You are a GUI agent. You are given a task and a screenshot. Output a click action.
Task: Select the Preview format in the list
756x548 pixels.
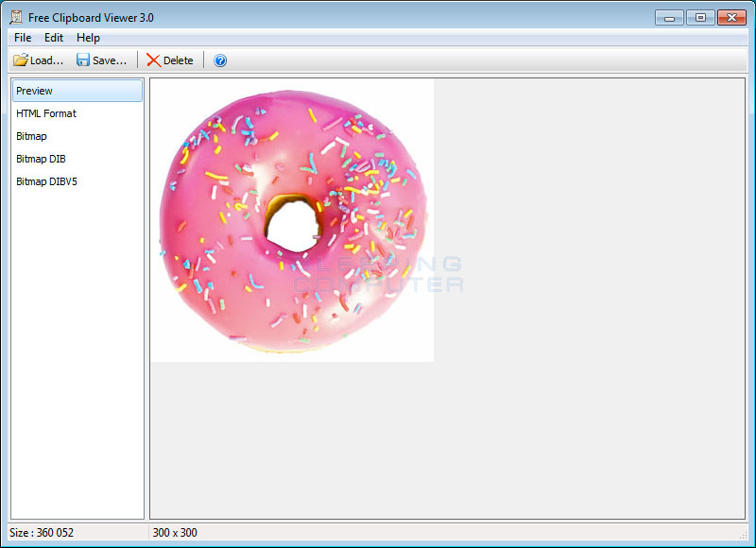(x=35, y=91)
